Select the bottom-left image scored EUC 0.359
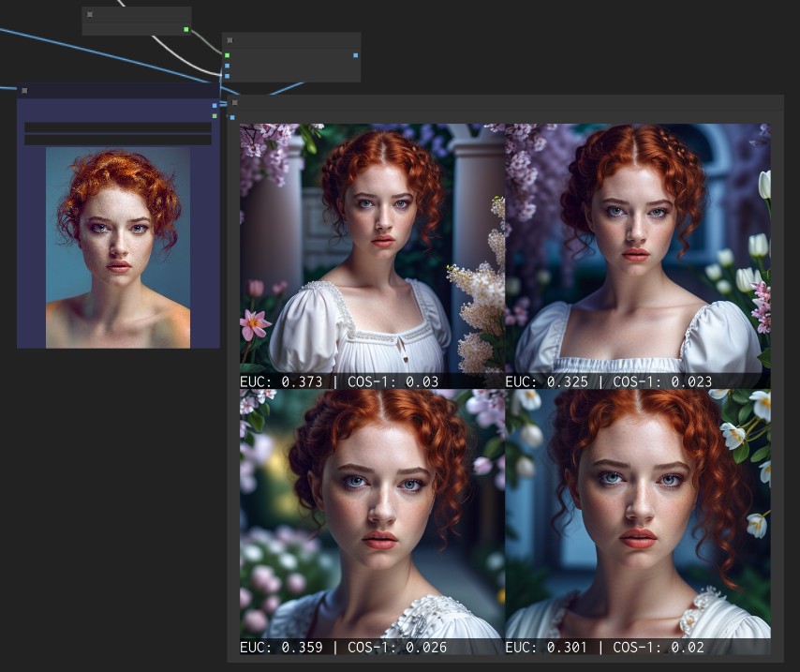Image resolution: width=800 pixels, height=672 pixels. pos(371,515)
